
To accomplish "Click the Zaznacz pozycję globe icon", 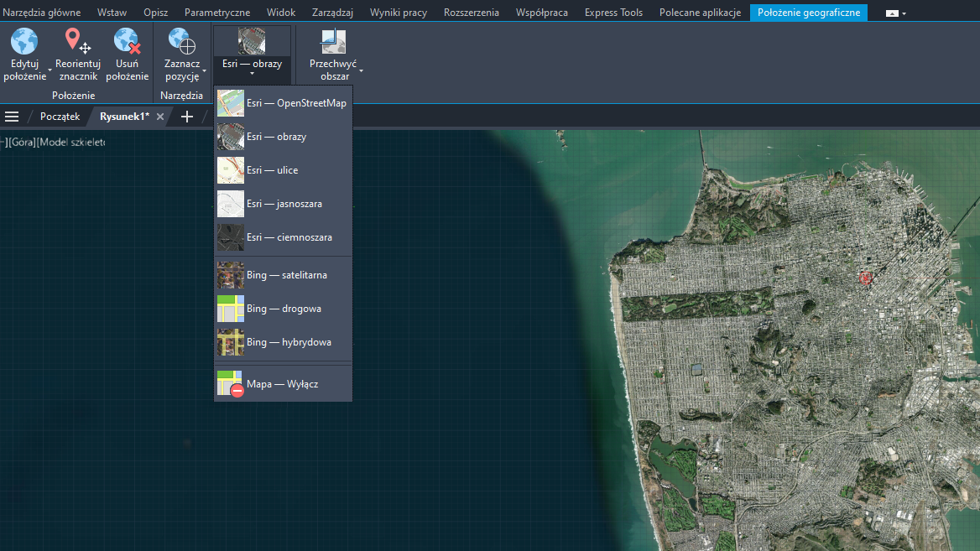I will (x=182, y=42).
